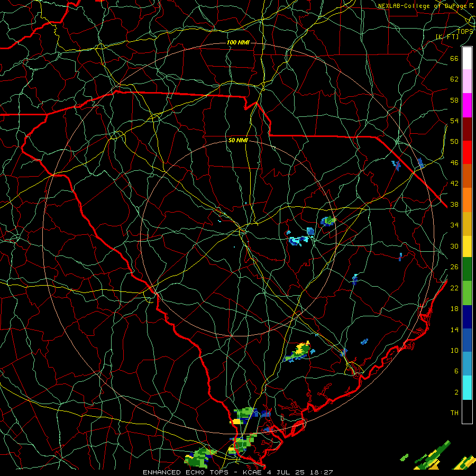
Task: Click the '66' legend value
Action: point(454,58)
